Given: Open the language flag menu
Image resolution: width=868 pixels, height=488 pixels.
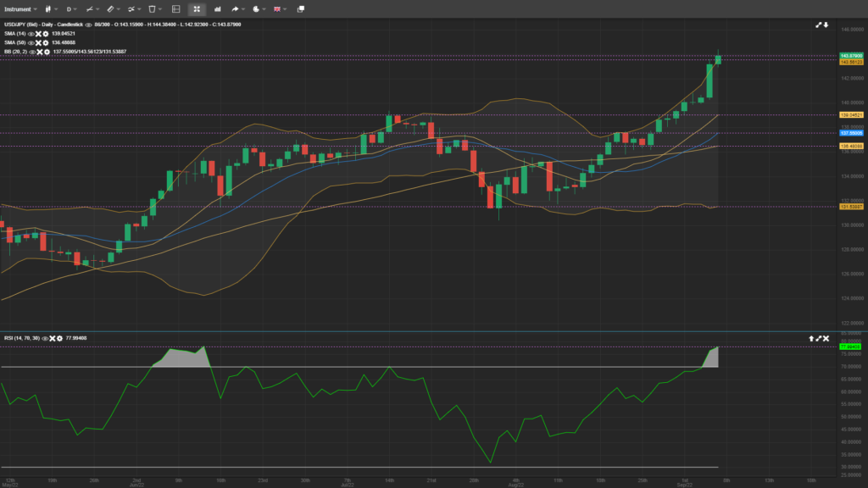Looking at the screenshot, I should pyautogui.click(x=279, y=8).
